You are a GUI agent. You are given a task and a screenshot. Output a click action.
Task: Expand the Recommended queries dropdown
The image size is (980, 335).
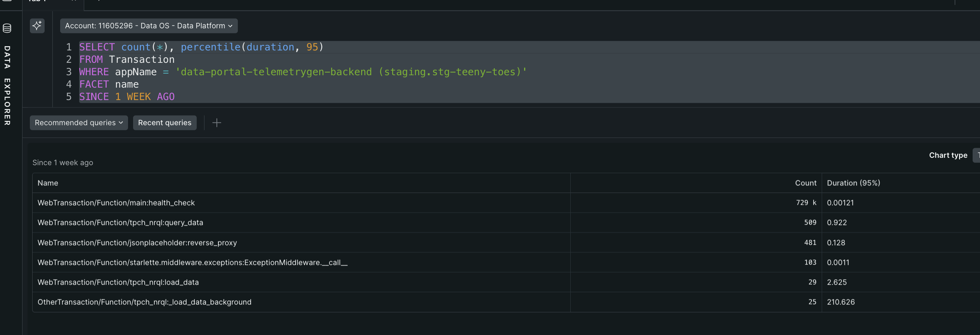(x=79, y=123)
